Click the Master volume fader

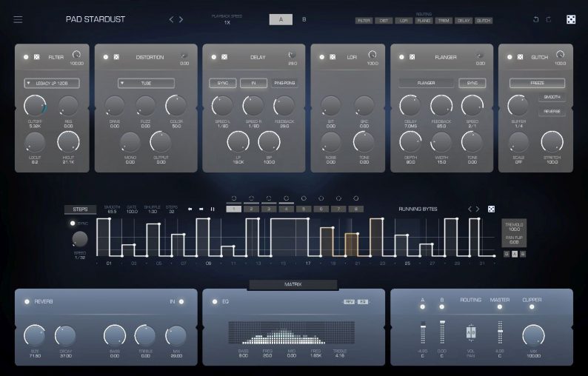coord(500,332)
